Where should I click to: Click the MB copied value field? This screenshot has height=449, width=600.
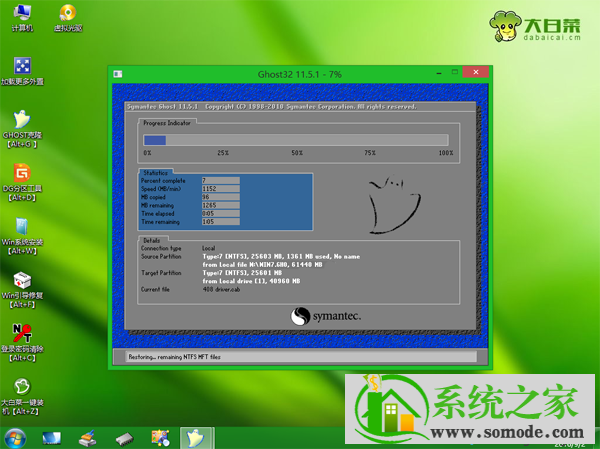(x=221, y=197)
